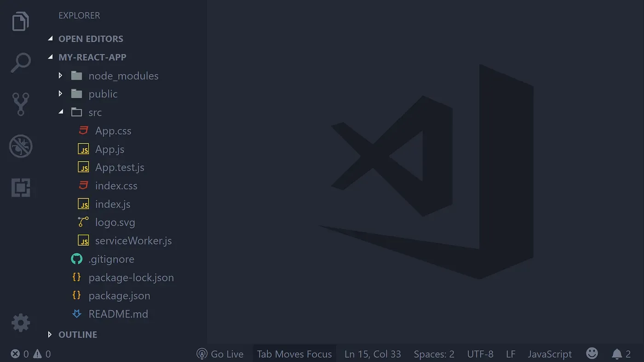Expand the Outline section arrow
Viewport: 644px width, 362px height.
pos(50,334)
